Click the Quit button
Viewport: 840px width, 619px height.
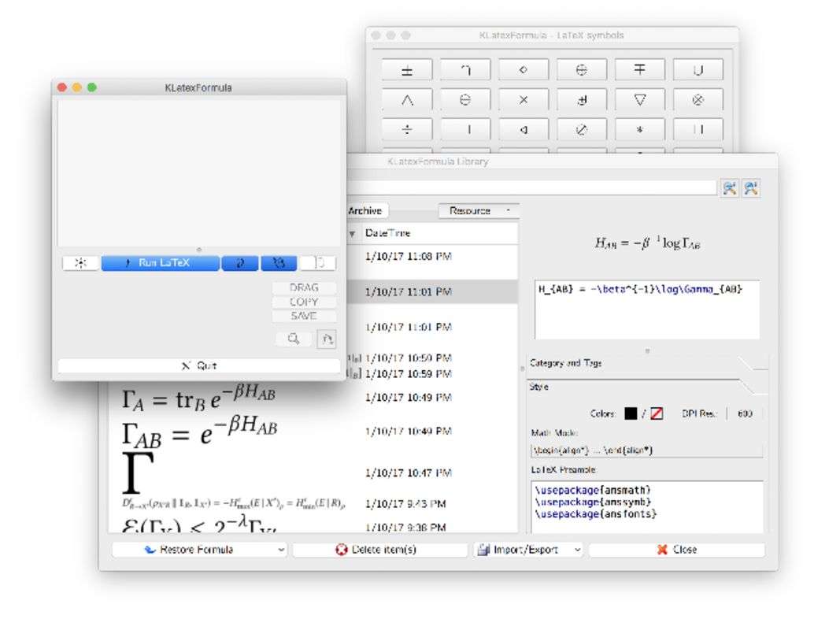[x=198, y=365]
